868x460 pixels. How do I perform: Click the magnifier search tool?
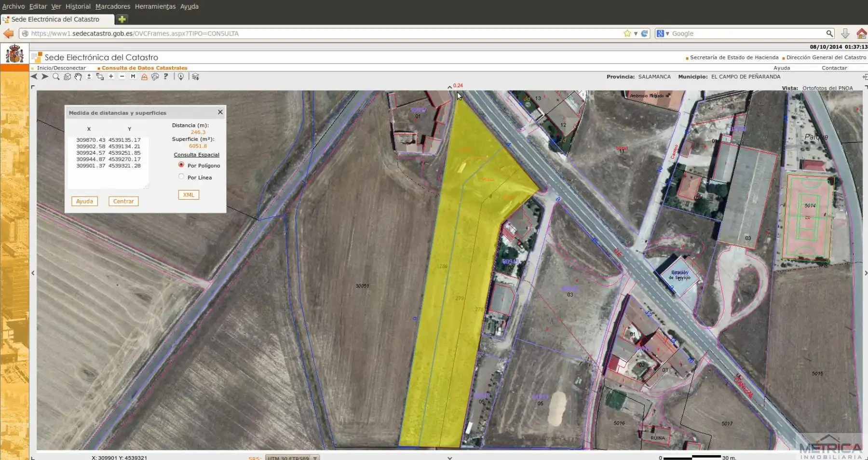click(x=56, y=76)
